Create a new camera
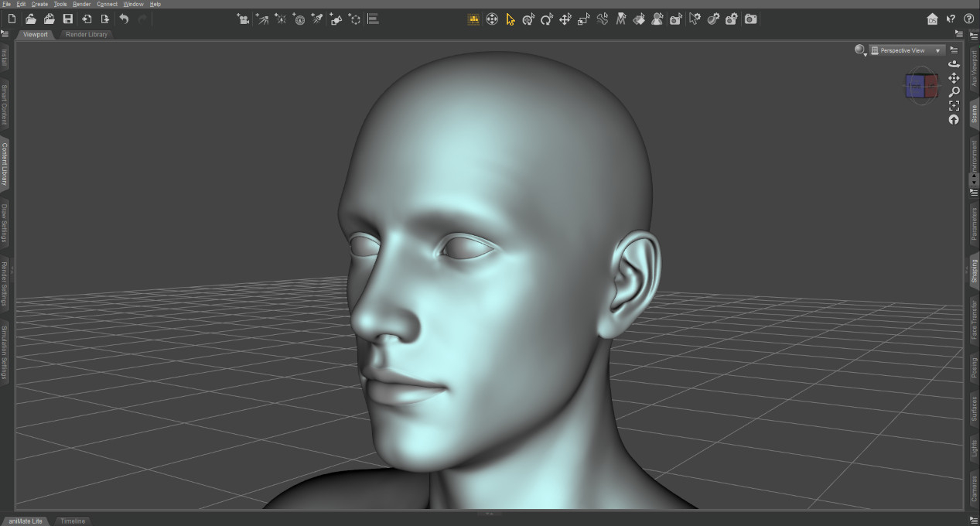This screenshot has height=526, width=980. (x=244, y=19)
